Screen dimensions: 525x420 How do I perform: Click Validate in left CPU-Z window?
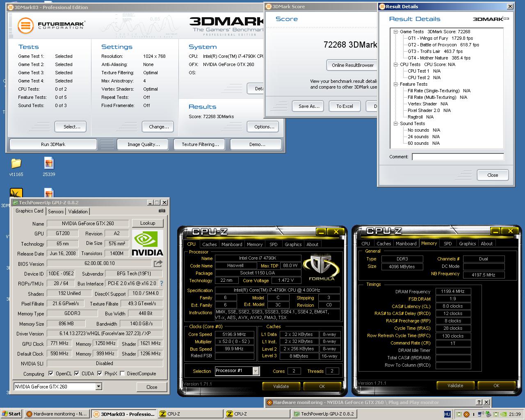pos(281,386)
